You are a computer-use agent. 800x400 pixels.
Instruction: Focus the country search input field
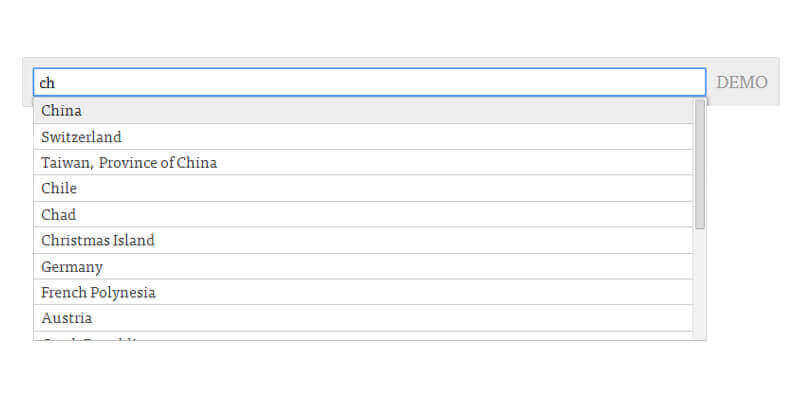click(x=300, y=82)
